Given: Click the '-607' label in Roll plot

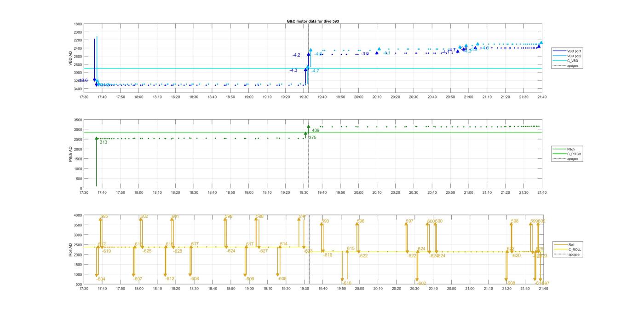Looking at the screenshot, I should pos(138,279).
